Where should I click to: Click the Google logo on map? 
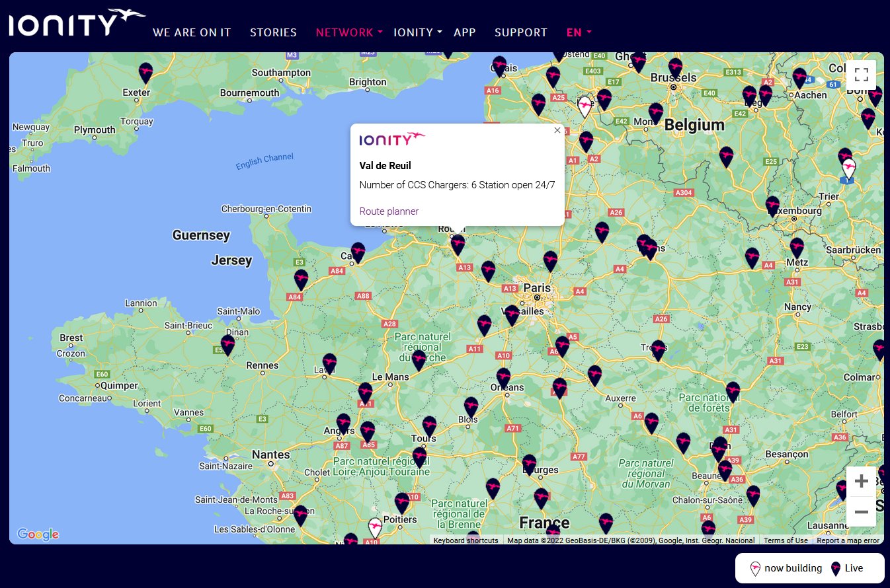(x=38, y=534)
